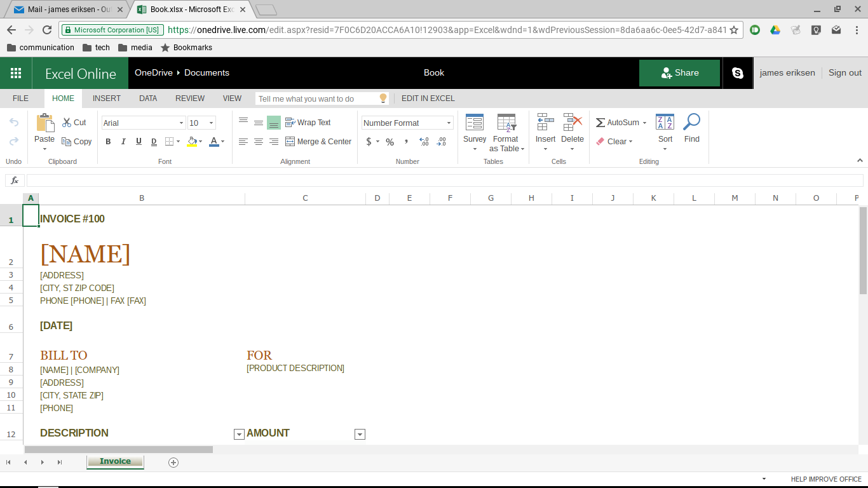Screen dimensions: 868x488
Task: Open the OneDrive breadcrumb link
Action: pos(154,72)
